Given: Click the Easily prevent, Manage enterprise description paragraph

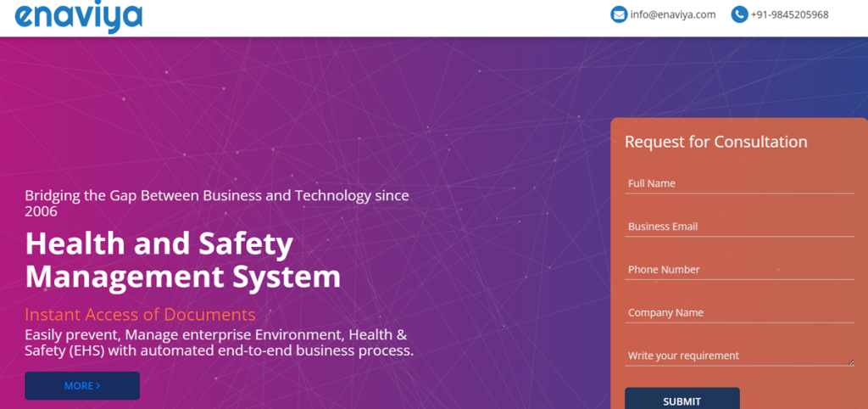Looking at the screenshot, I should pyautogui.click(x=220, y=343).
